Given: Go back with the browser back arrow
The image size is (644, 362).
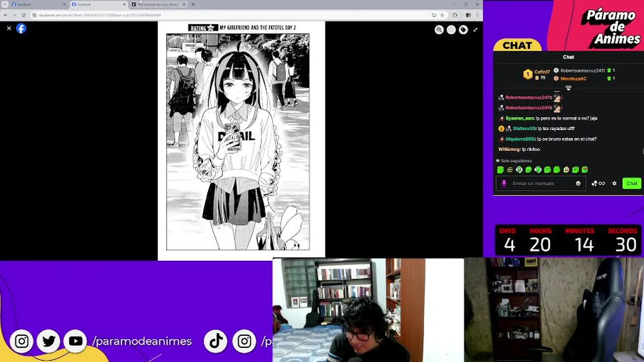Looking at the screenshot, I should coord(6,15).
